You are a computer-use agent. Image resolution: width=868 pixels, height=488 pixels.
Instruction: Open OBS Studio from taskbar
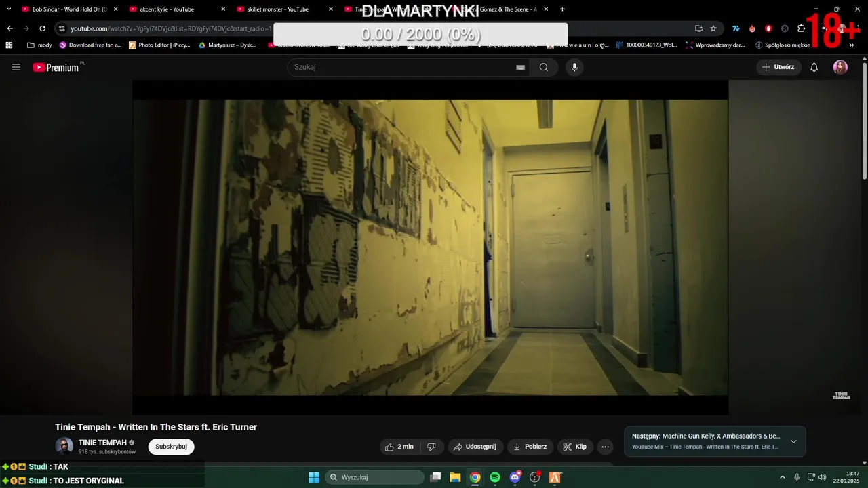[534, 477]
